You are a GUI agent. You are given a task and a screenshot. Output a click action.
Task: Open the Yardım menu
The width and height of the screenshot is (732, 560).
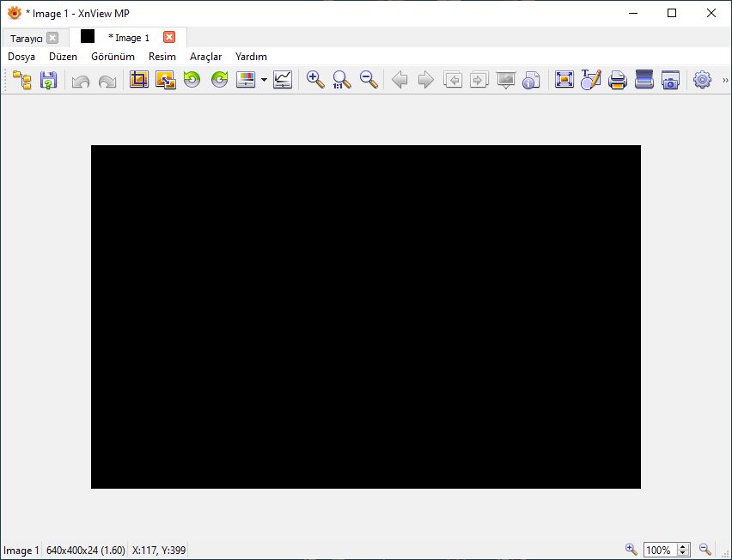pyautogui.click(x=251, y=57)
